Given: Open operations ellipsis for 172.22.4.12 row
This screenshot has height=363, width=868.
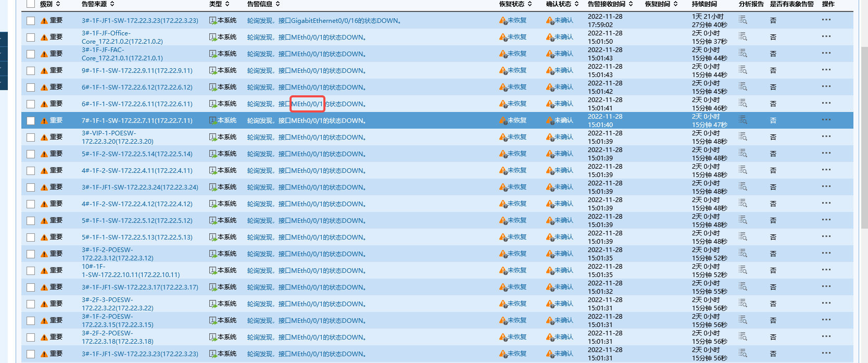Looking at the screenshot, I should pyautogui.click(x=826, y=203).
